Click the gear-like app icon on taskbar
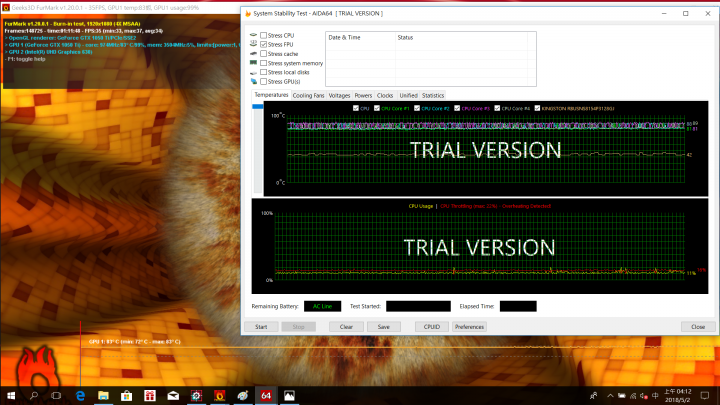This screenshot has height=405, width=720. pyautogui.click(x=196, y=395)
